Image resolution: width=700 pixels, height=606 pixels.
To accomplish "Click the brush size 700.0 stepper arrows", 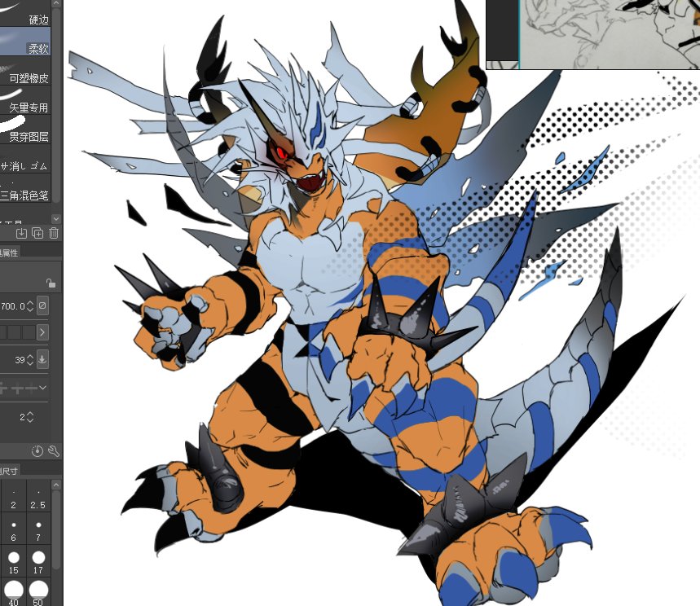I will click(x=30, y=306).
